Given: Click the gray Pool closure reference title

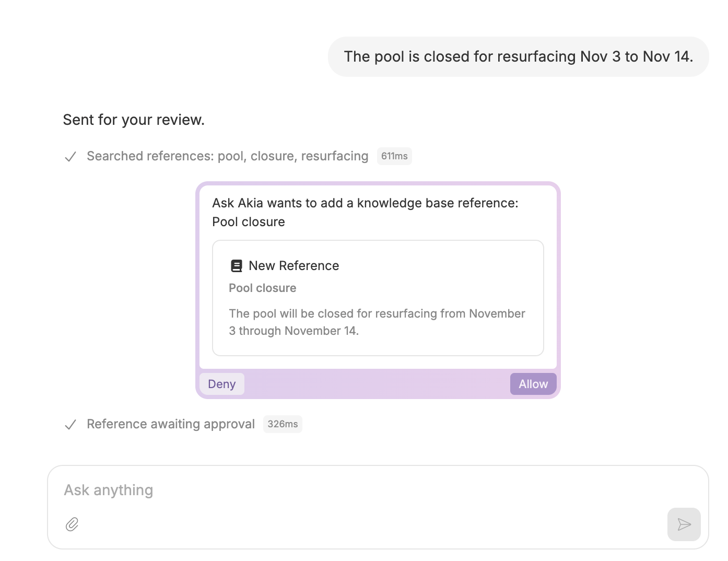Looking at the screenshot, I should [x=262, y=288].
